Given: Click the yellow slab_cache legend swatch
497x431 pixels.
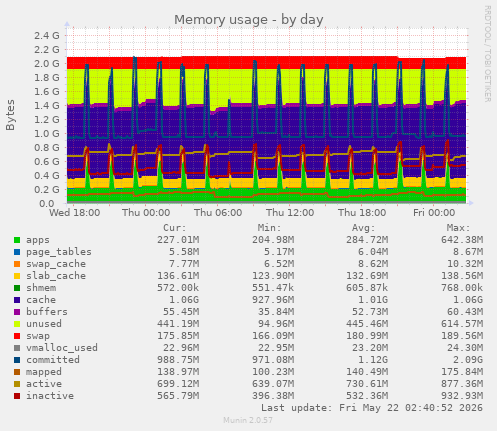Looking at the screenshot, I should pos(17,276).
